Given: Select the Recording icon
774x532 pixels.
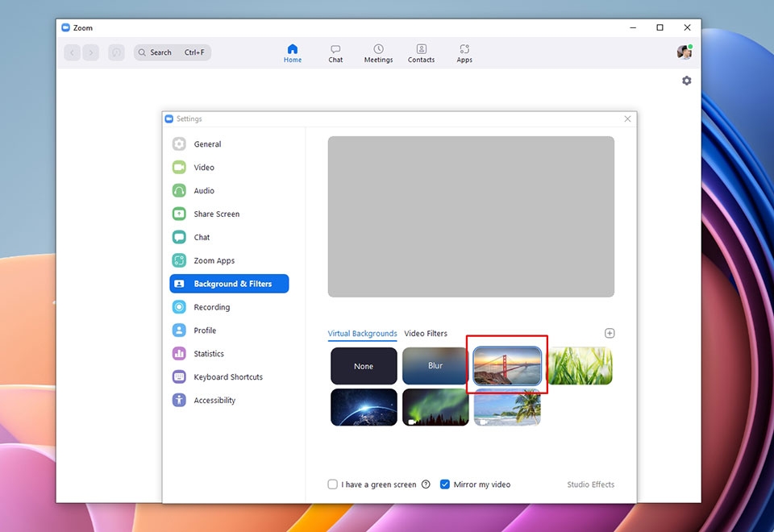Looking at the screenshot, I should click(179, 307).
